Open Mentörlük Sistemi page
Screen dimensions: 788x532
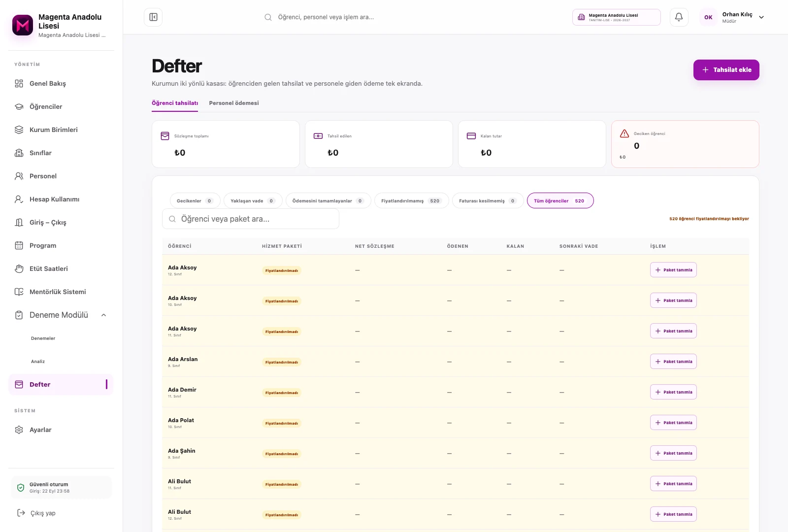coord(61,292)
